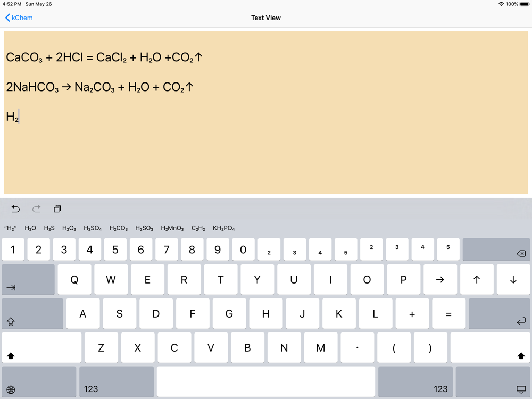Tap the 123 key beside the globe

(x=117, y=381)
